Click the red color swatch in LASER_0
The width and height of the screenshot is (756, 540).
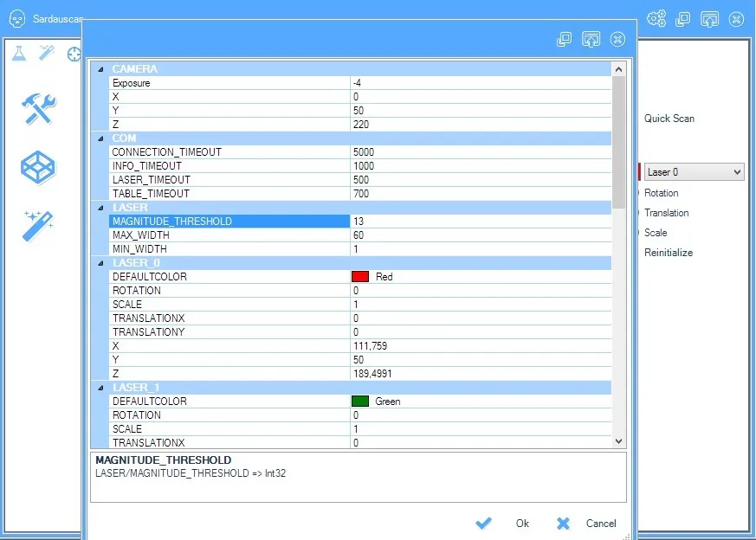(x=360, y=277)
